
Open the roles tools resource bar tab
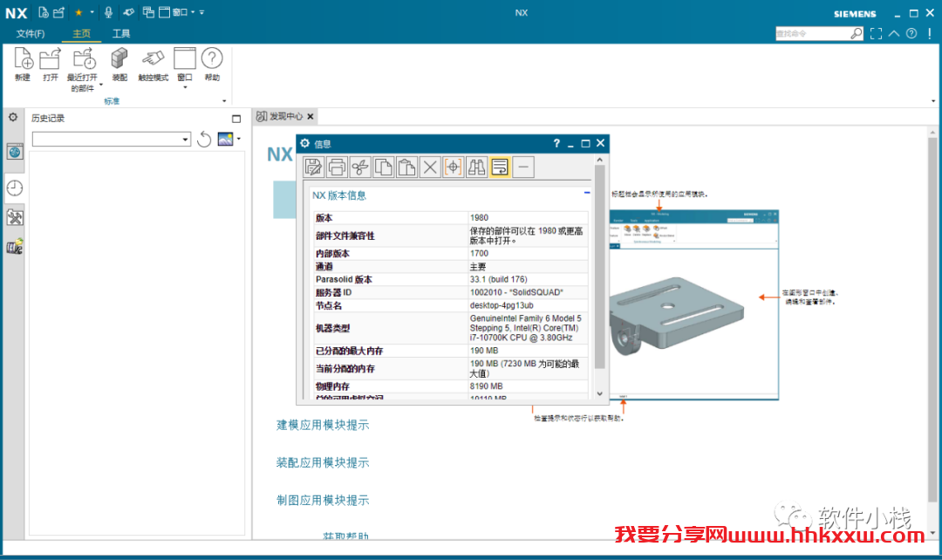pos(15,217)
